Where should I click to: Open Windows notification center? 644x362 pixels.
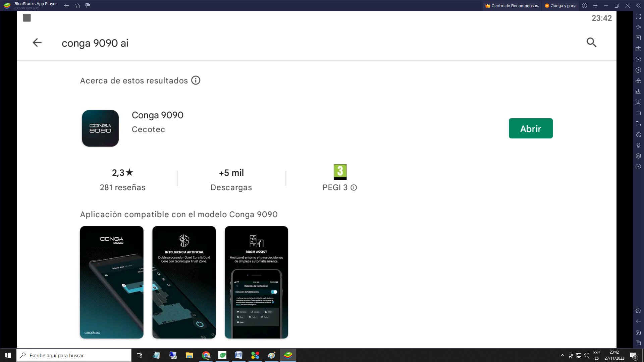point(633,355)
